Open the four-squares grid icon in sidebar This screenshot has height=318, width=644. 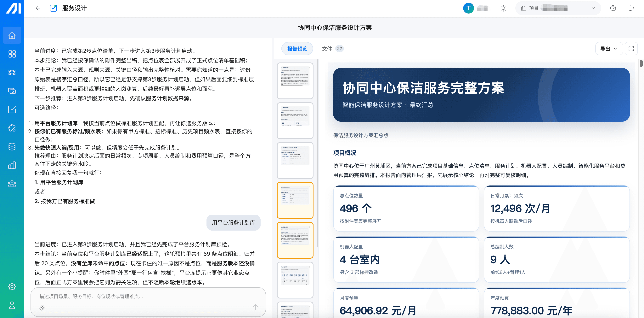(12, 54)
